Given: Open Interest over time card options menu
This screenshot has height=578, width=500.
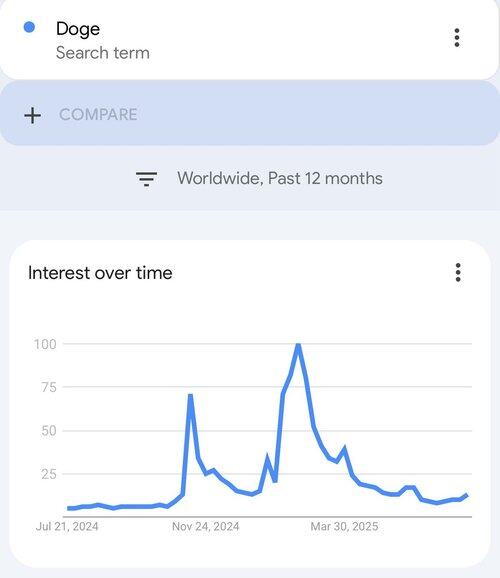Looking at the screenshot, I should [x=458, y=272].
